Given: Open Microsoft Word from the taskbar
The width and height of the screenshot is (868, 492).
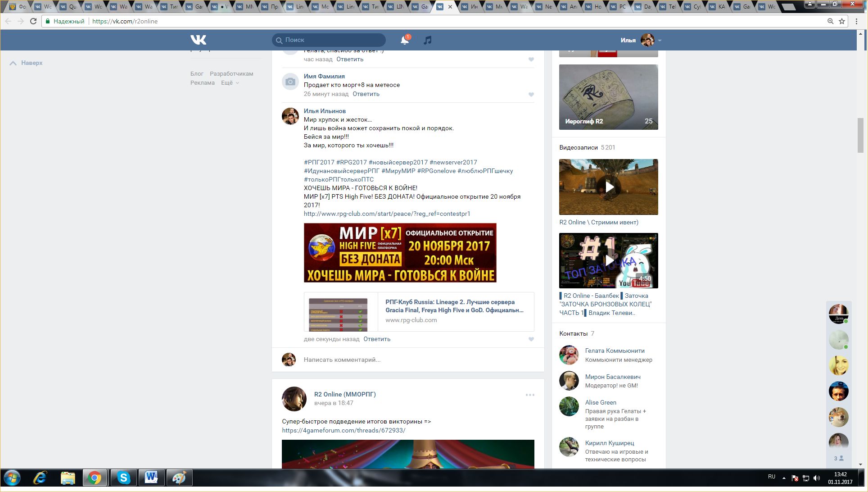Looking at the screenshot, I should pos(151,478).
